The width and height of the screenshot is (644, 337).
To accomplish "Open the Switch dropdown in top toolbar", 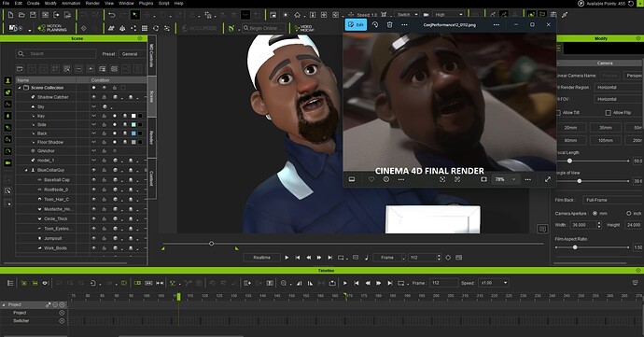I will 407,15.
